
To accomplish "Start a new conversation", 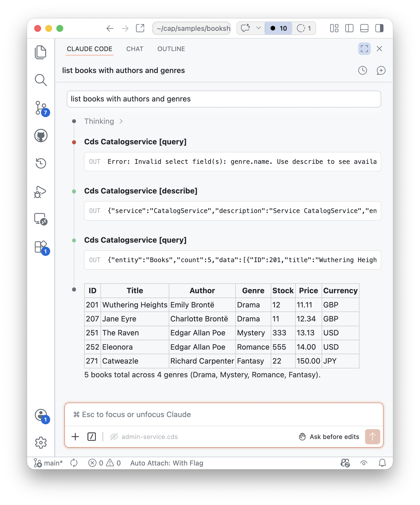I will pos(381,70).
